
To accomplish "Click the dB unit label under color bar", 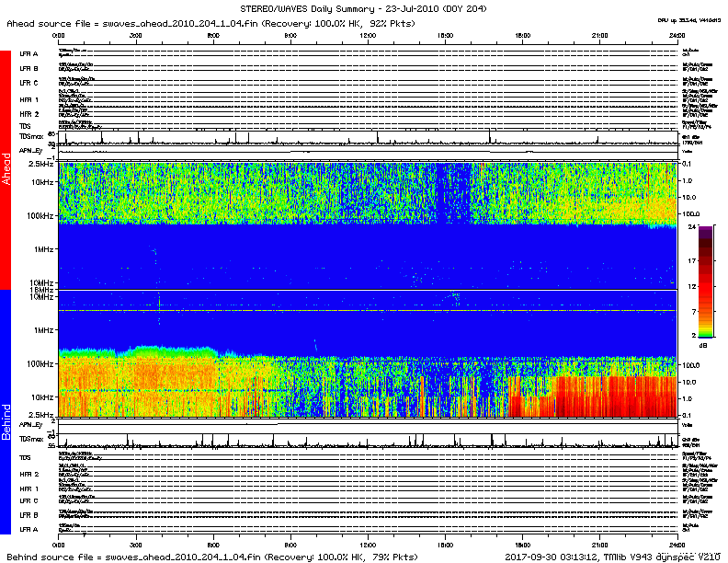I will pos(703,343).
